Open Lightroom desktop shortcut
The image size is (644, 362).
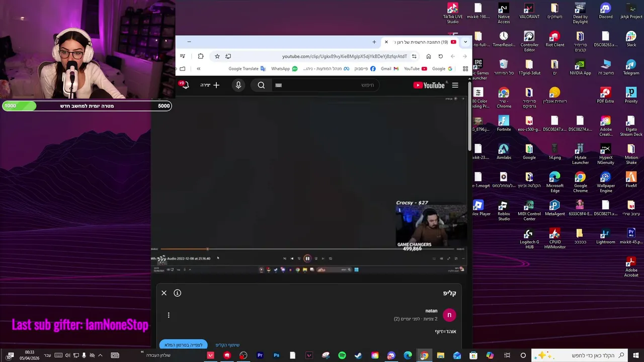click(606, 237)
